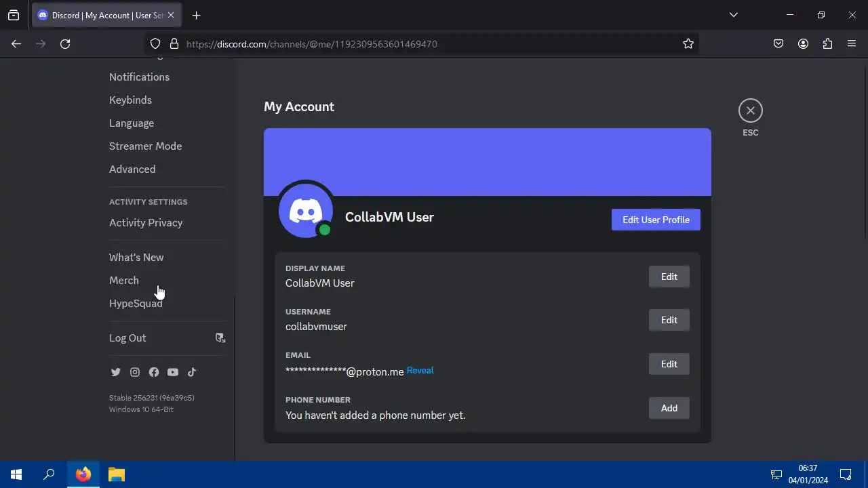Click the CollabVM User profile name heading
This screenshot has width=868, height=488.
pos(389,218)
